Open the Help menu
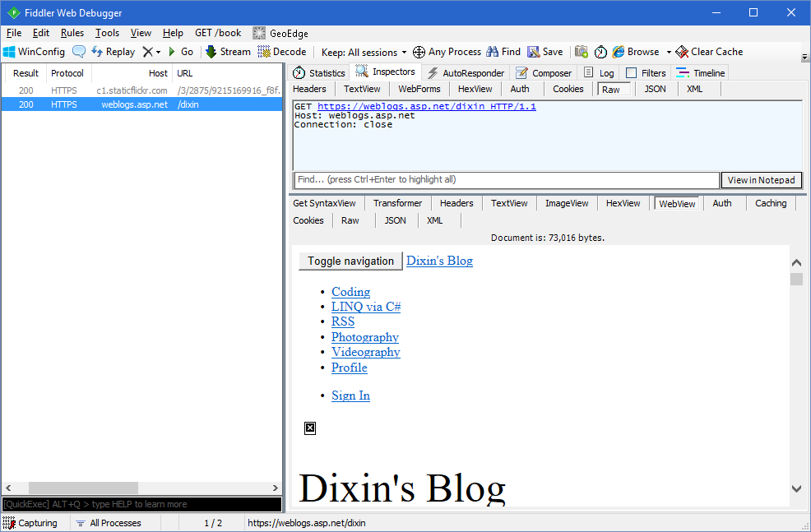 [173, 33]
